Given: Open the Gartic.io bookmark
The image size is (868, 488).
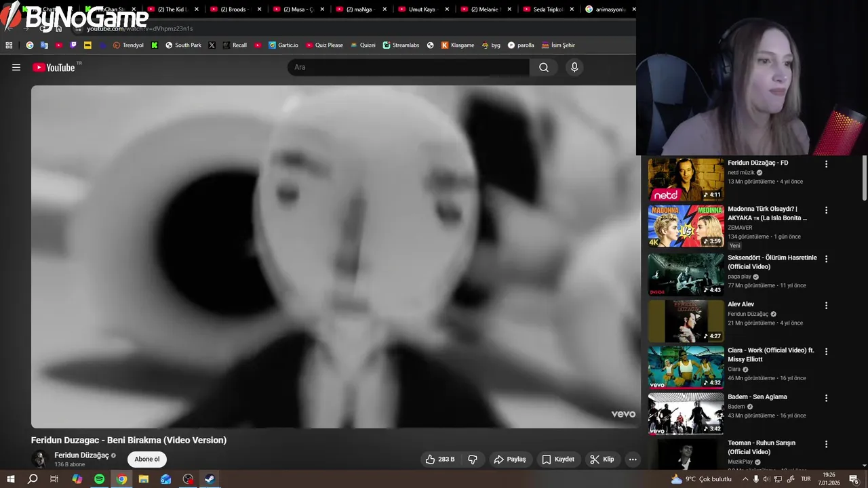Looking at the screenshot, I should tap(283, 45).
